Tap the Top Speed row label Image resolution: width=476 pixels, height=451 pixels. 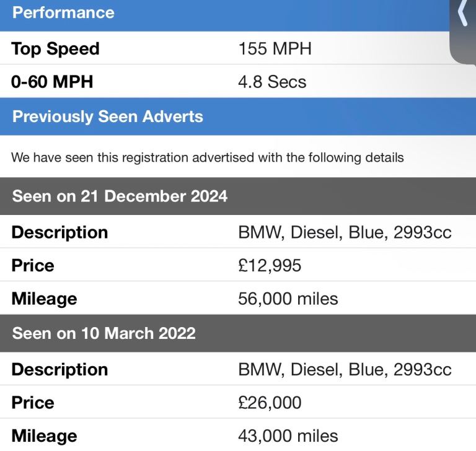55,49
